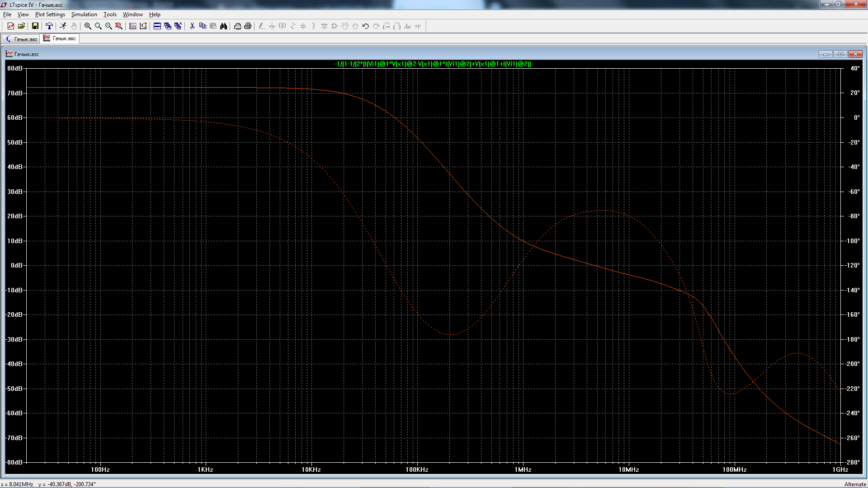This screenshot has width=868, height=488.
Task: Select the waveform Гачык.asc tab
Action: coord(60,38)
